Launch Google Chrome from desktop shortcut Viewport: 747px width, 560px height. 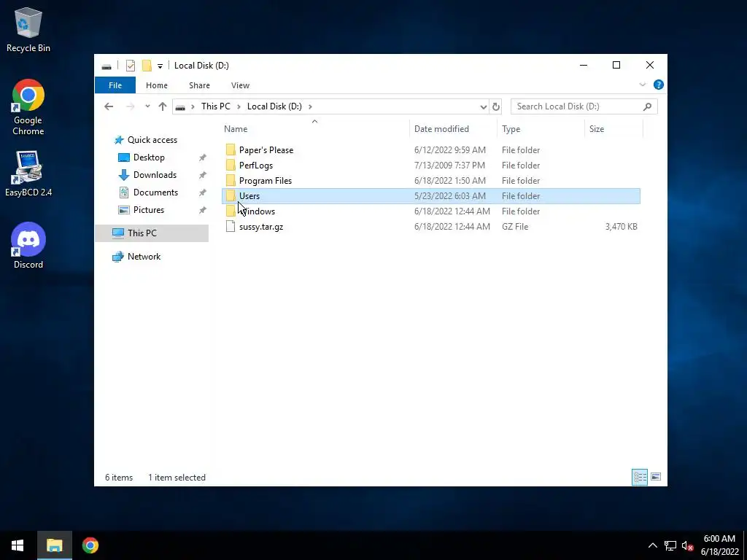tap(28, 107)
